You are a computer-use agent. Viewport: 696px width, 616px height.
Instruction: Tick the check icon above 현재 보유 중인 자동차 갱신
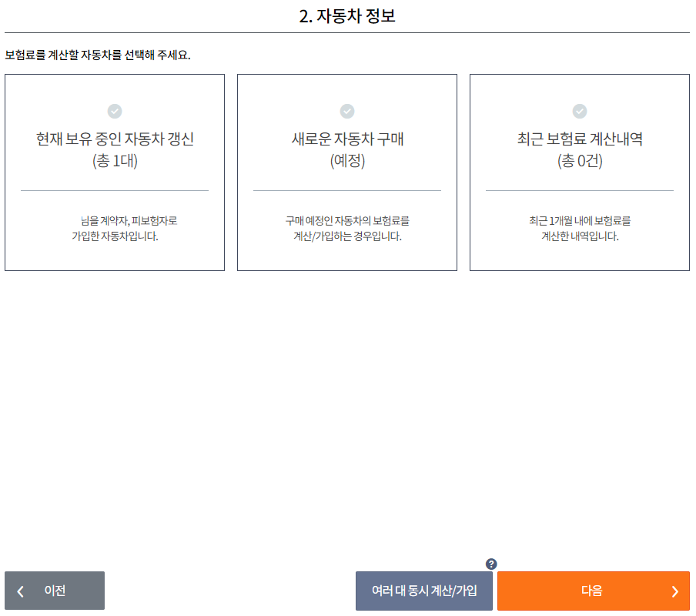115,111
